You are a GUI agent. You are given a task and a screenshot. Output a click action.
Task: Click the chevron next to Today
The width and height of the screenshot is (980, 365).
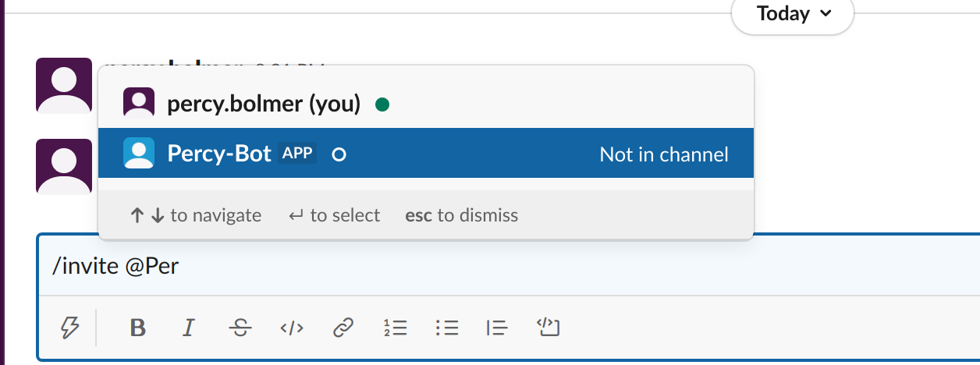(826, 14)
